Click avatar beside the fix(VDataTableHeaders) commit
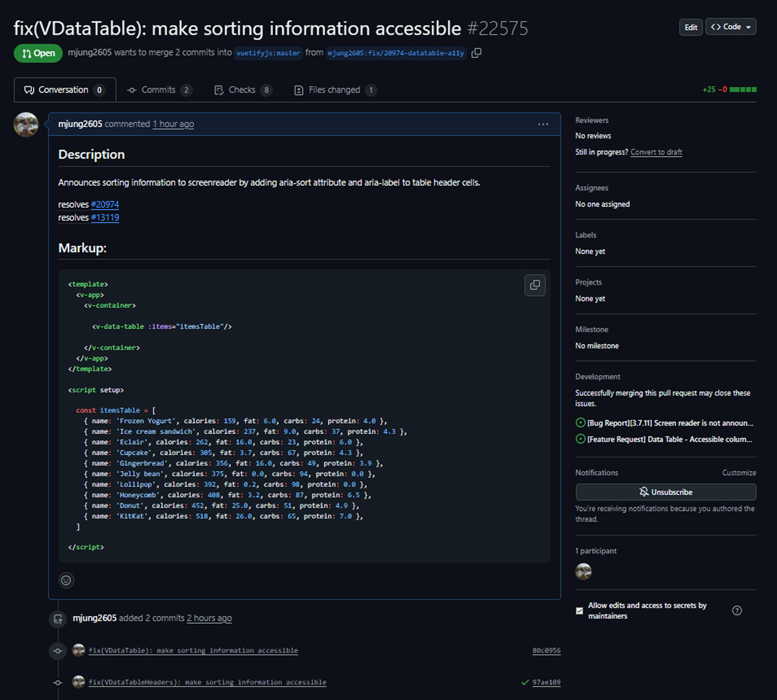Image resolution: width=777 pixels, height=700 pixels. tap(78, 682)
